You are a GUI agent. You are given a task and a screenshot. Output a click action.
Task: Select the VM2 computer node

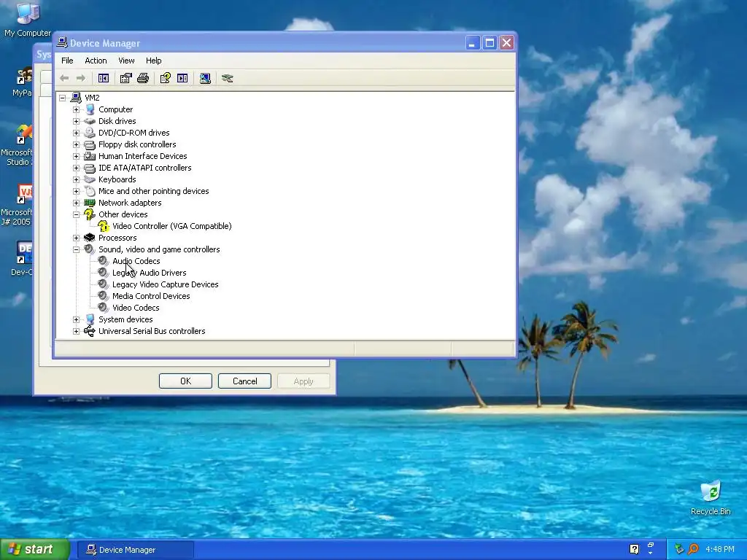point(92,98)
